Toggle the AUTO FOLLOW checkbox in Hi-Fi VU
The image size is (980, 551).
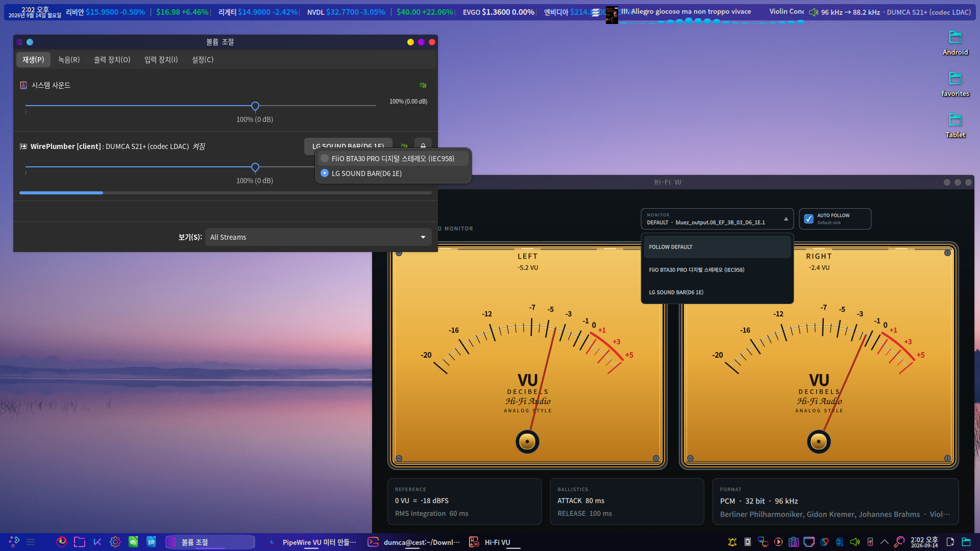click(808, 219)
